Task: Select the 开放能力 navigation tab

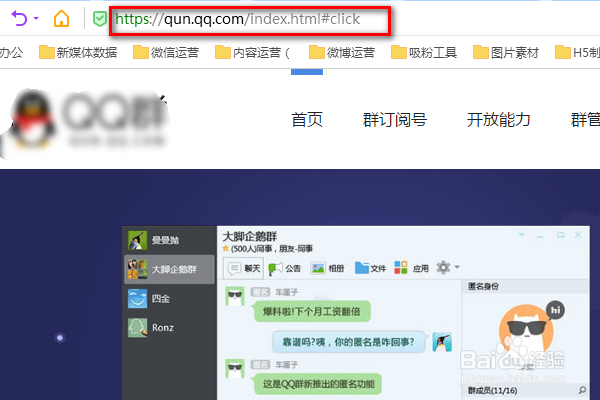Action: pyautogui.click(x=498, y=120)
